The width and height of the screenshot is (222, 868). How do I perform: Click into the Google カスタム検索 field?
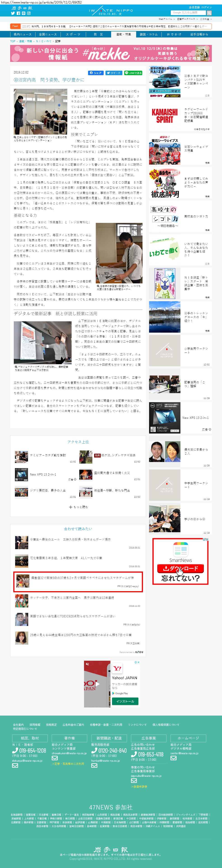[188, 13]
